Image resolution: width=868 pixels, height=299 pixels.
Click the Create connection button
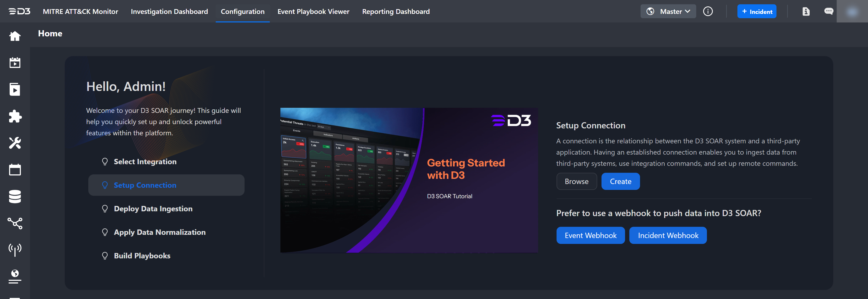click(620, 182)
